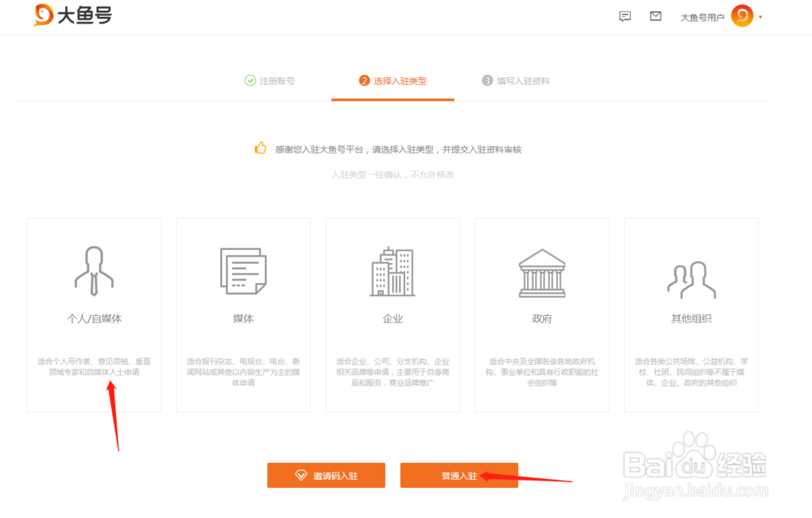This screenshot has width=812, height=518.
Task: Choose the 企业 card title
Action: 392,318
